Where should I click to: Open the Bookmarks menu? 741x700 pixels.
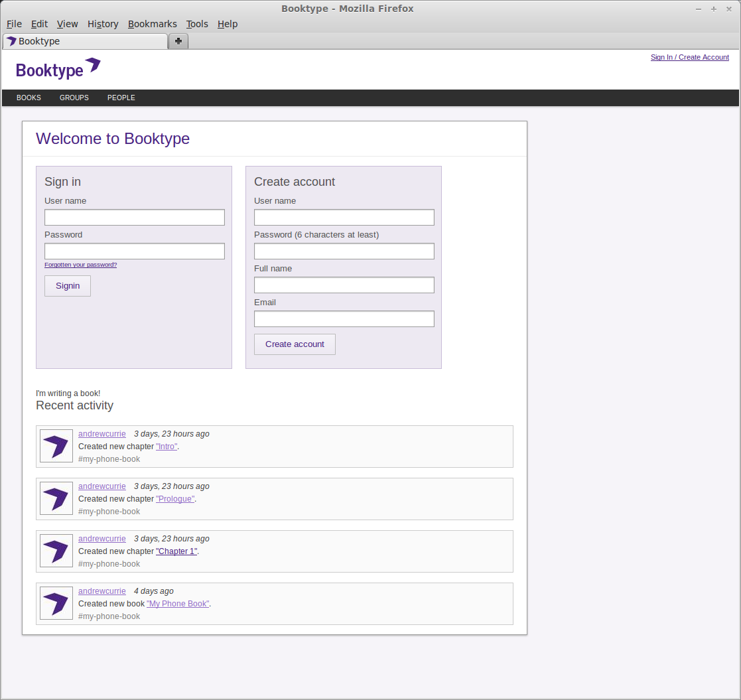pos(152,24)
